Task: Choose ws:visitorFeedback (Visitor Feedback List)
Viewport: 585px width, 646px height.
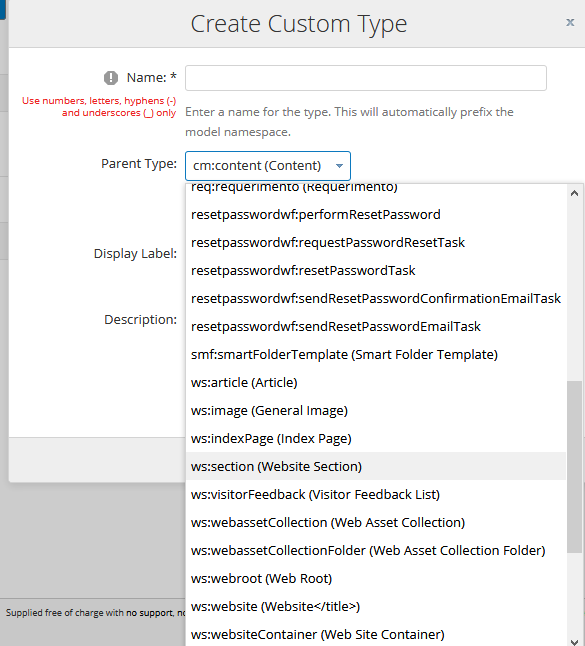Action: [x=375, y=494]
